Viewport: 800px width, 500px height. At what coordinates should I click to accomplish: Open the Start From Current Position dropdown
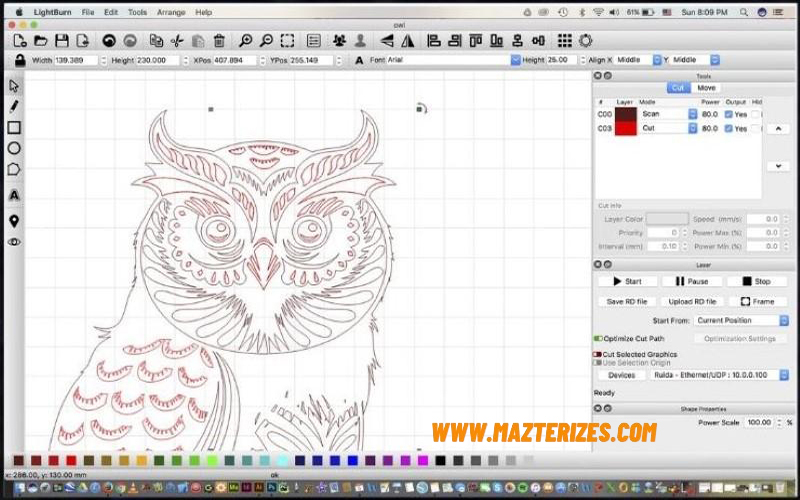[x=741, y=320]
